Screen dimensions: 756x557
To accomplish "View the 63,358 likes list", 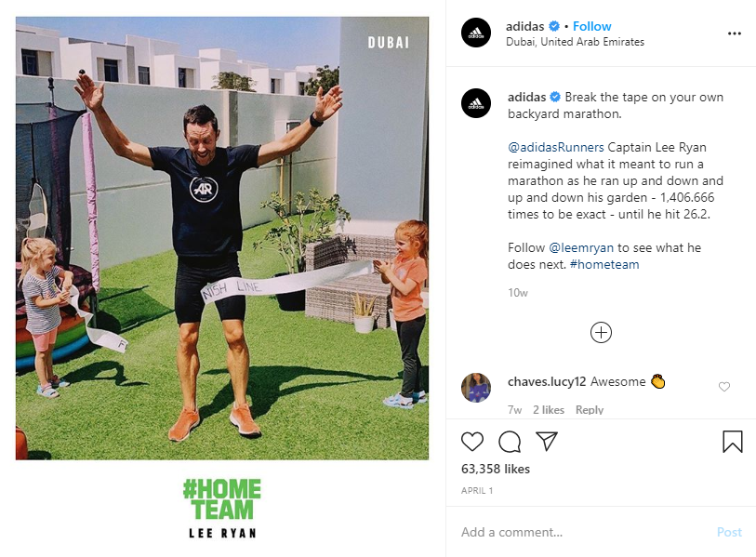I will pos(495,469).
